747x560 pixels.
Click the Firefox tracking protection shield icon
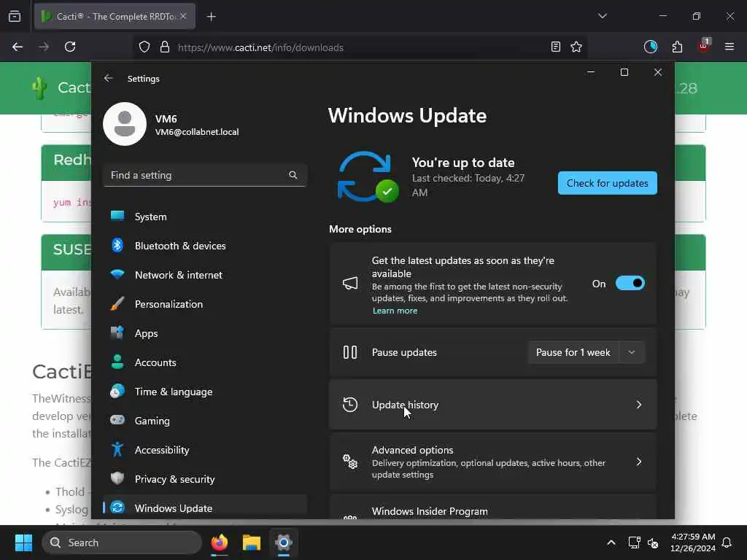coord(144,47)
